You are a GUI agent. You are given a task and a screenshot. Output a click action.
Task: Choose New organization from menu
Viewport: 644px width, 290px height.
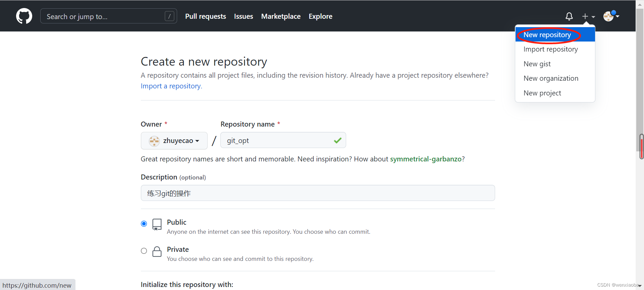(x=555, y=78)
